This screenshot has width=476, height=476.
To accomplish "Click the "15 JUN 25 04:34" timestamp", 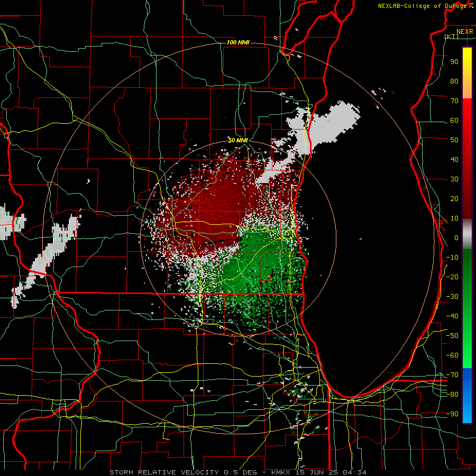I will pyautogui.click(x=330, y=472).
